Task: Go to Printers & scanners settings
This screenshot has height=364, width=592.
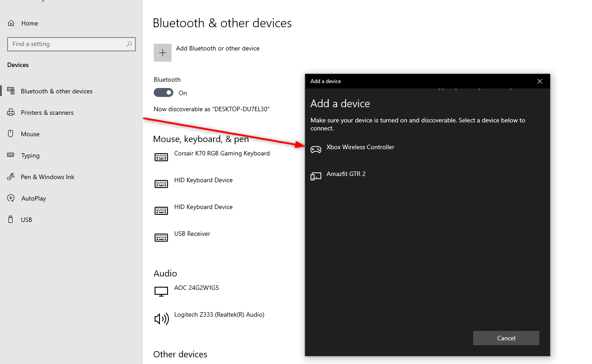Action: click(x=47, y=113)
